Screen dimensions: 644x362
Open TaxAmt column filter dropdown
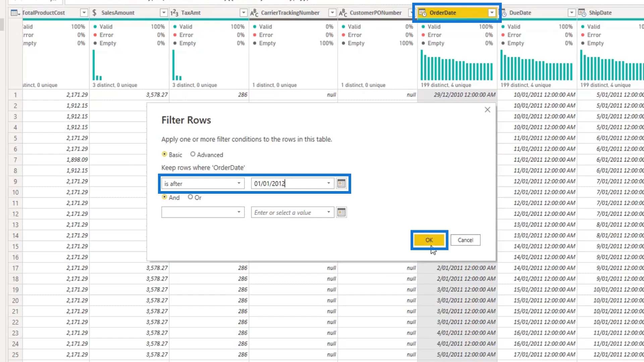click(244, 13)
